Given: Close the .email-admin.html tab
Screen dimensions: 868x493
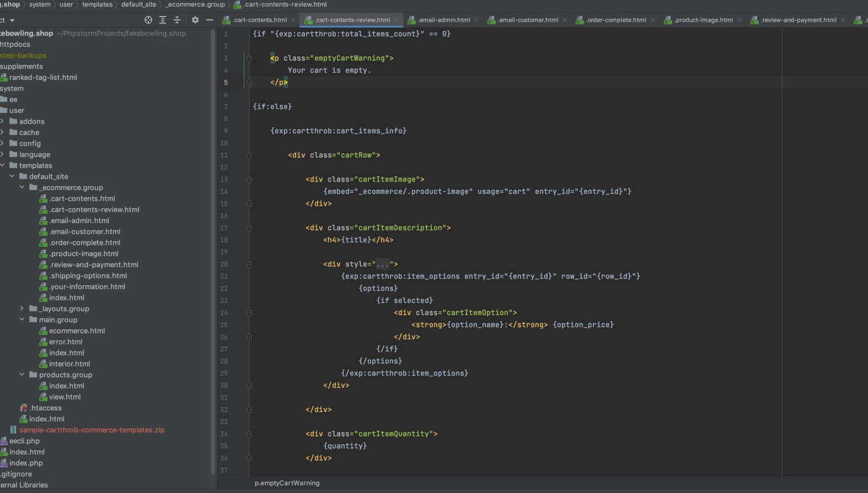Looking at the screenshot, I should pyautogui.click(x=477, y=20).
